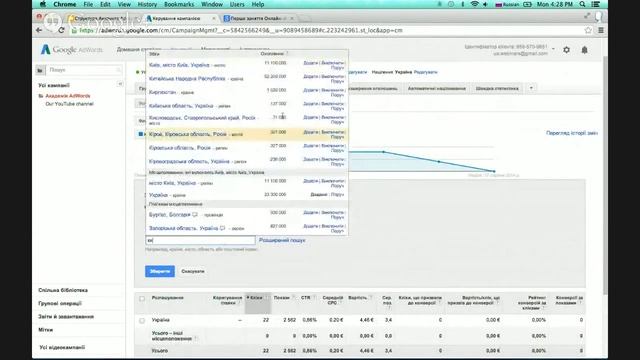Screen dimensions: 640x360
Task: Open the Users menu
Action: click(237, 4)
